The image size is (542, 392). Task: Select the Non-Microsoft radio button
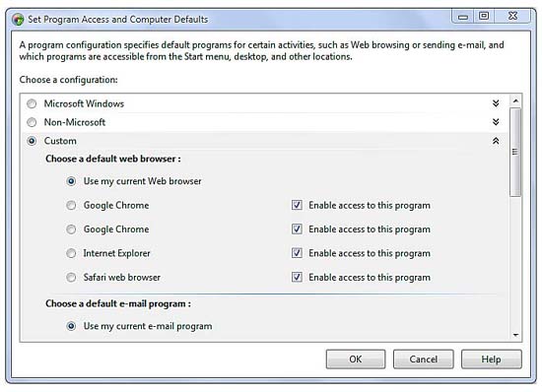pyautogui.click(x=32, y=122)
